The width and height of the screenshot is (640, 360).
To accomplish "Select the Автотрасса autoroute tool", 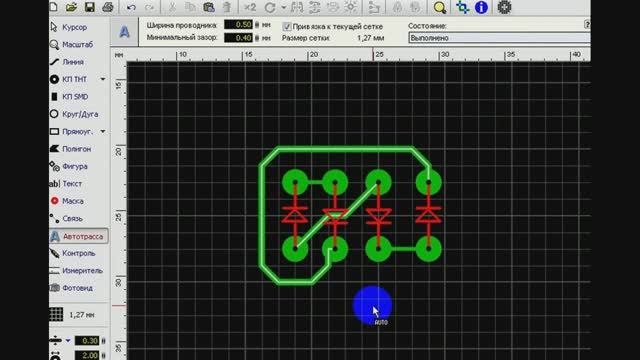I will (x=79, y=236).
